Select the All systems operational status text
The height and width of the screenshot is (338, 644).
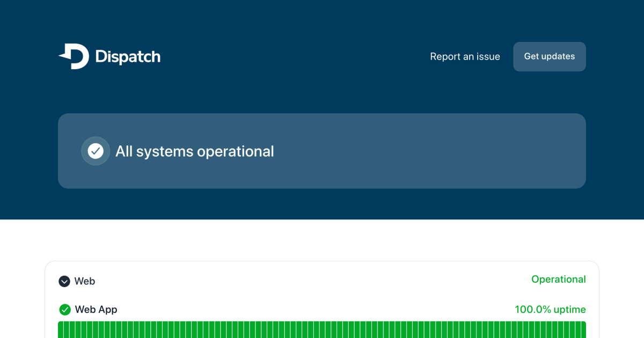point(195,151)
